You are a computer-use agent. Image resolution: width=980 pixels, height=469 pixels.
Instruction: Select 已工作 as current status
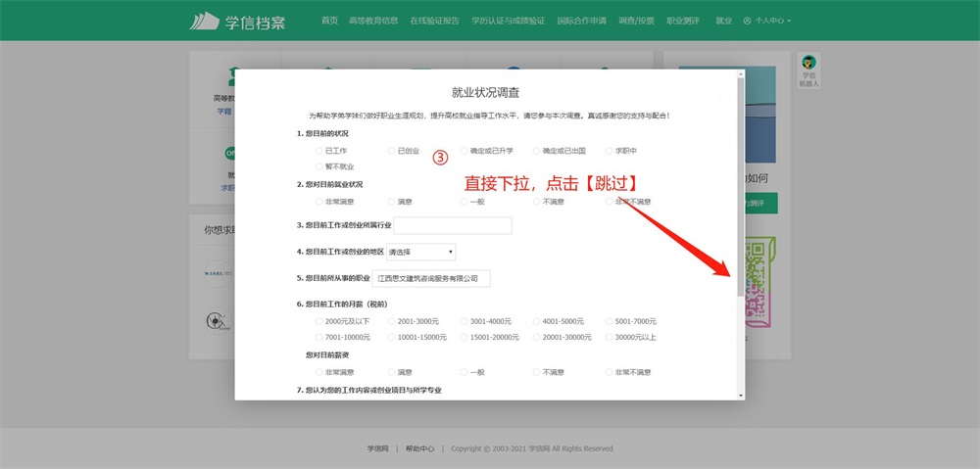click(x=318, y=151)
